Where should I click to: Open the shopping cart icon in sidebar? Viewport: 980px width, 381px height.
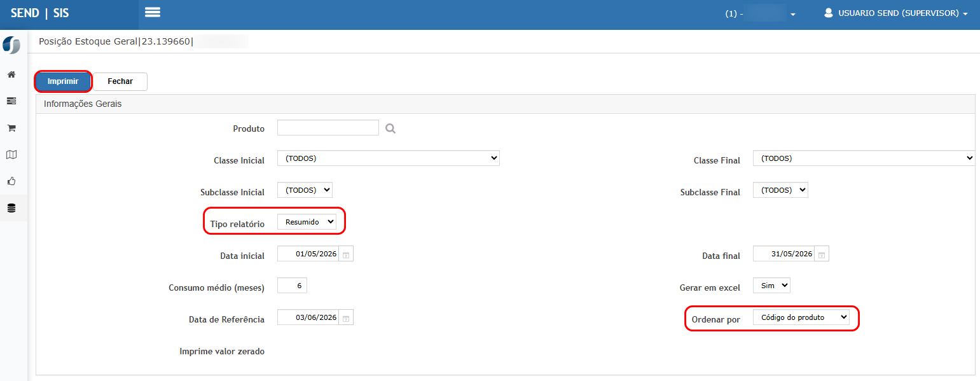click(11, 128)
